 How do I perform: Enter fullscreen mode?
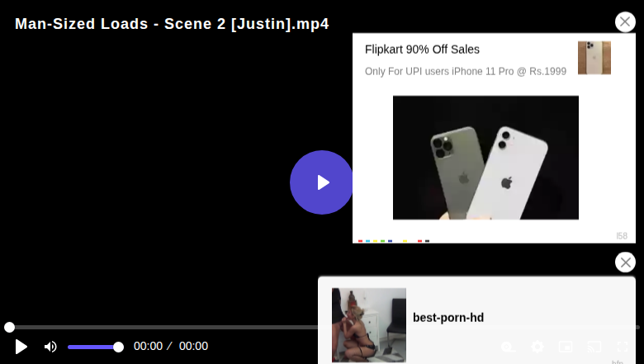click(x=623, y=347)
